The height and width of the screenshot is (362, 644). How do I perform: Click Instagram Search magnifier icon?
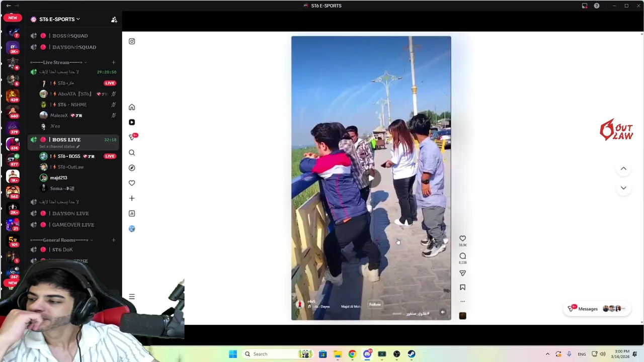coord(132,152)
